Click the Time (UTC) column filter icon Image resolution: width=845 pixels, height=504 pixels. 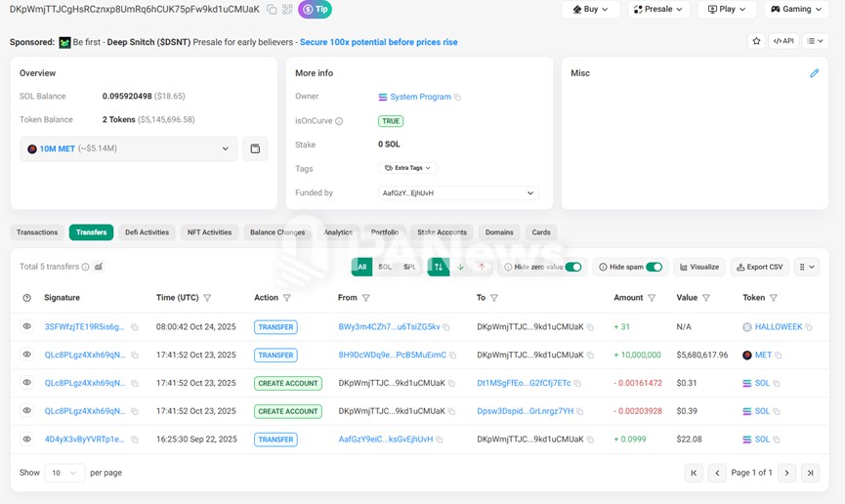coord(207,298)
